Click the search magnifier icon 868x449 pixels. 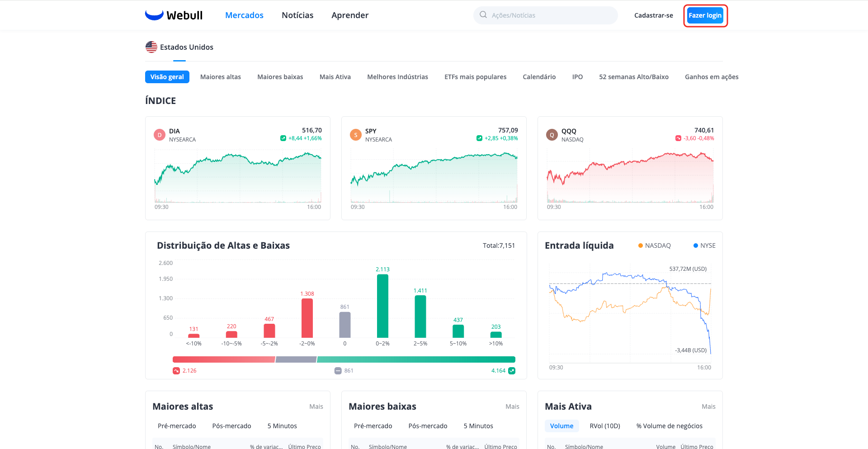pyautogui.click(x=483, y=15)
